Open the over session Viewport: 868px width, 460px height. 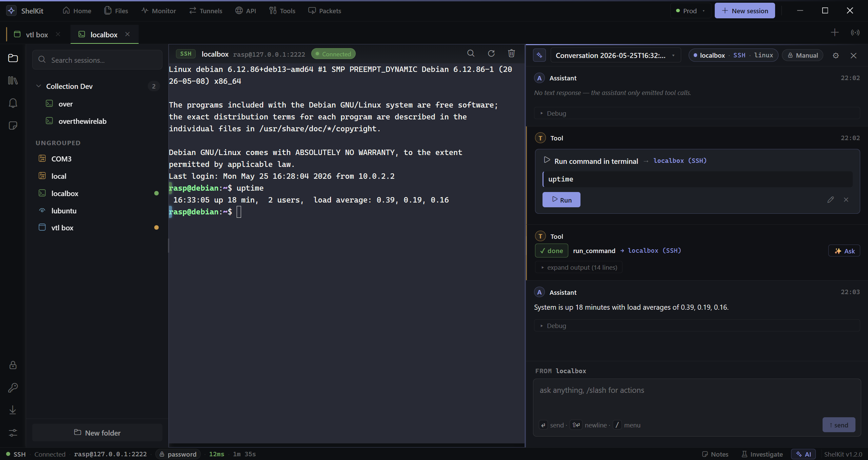[x=97, y=104]
